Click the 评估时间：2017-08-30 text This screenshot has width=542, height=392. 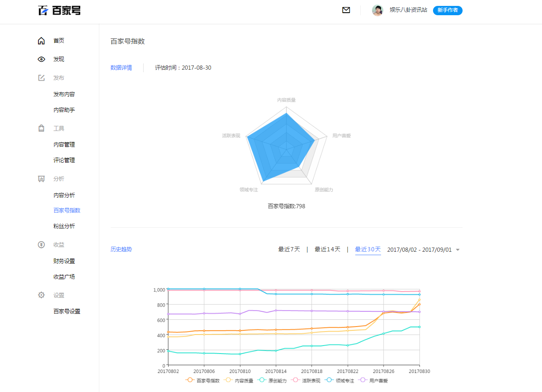pyautogui.click(x=183, y=68)
